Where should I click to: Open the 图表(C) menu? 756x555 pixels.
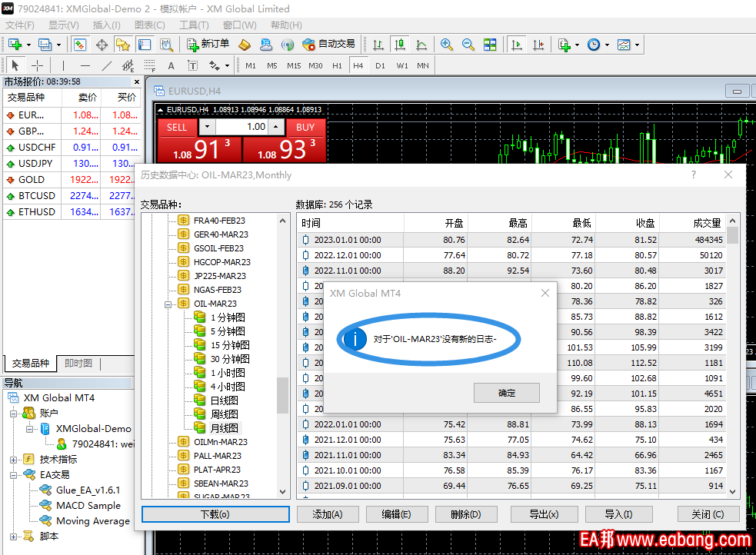coord(150,25)
